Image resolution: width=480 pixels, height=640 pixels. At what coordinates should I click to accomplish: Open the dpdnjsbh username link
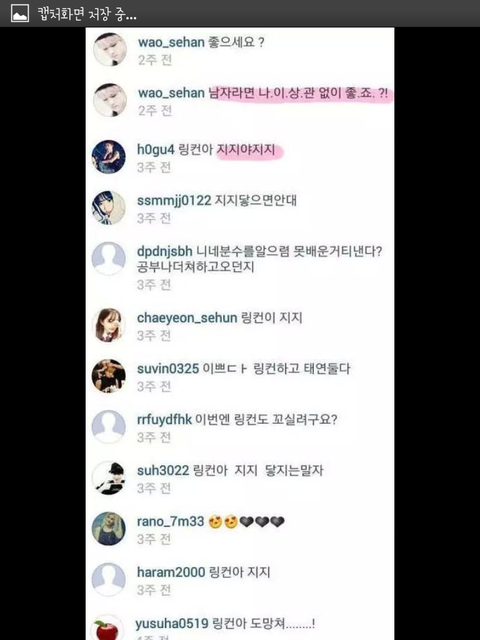coord(164,251)
